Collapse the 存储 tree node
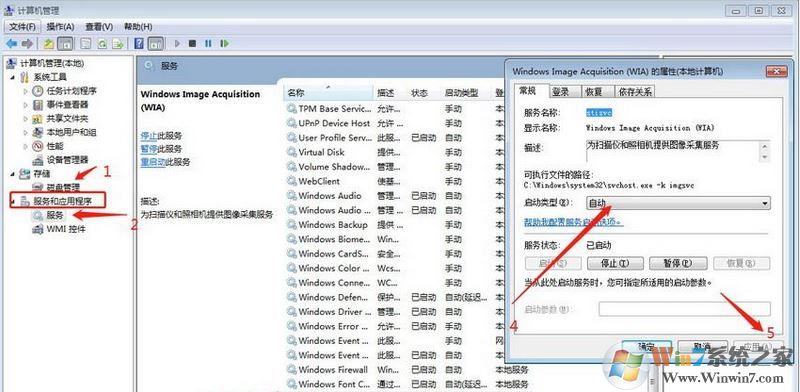 [x=12, y=174]
